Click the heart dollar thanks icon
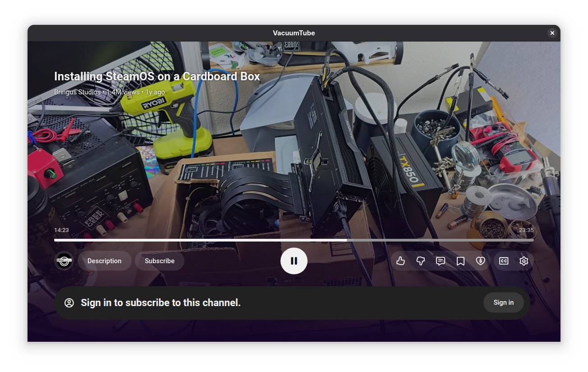This screenshot has width=588, height=372. tap(480, 261)
